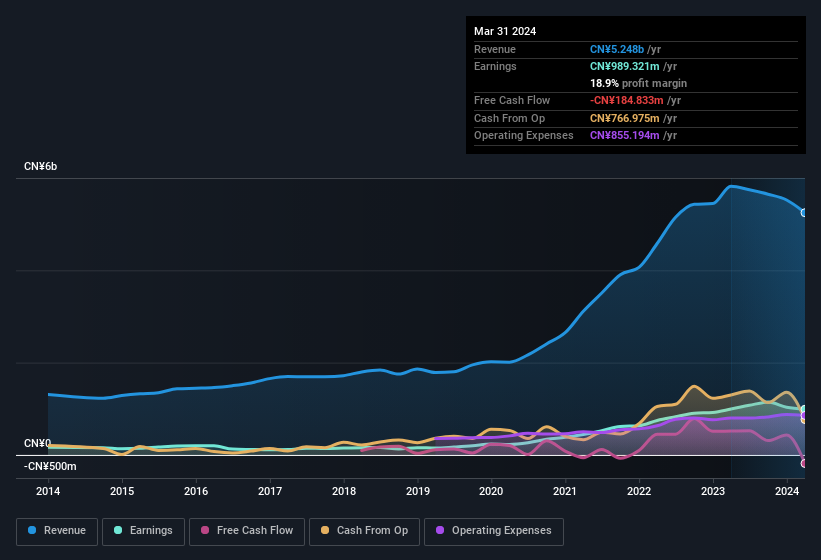Click the teal Earnings endpoint marker at 2024
Screen dimensions: 821x560
[x=804, y=409]
